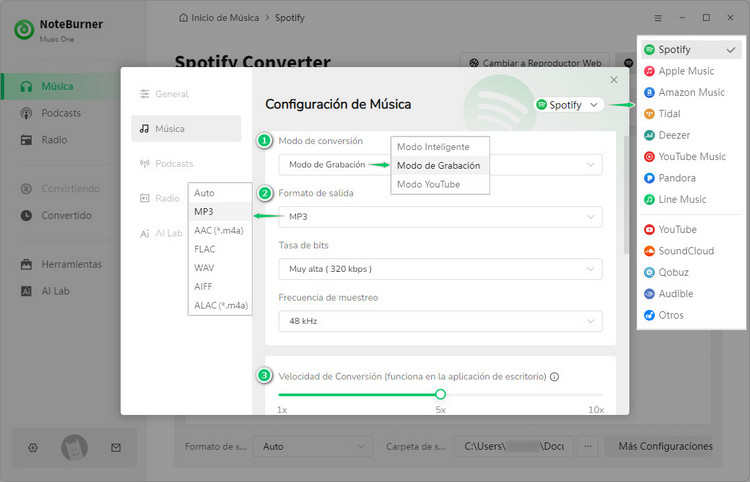750x482 pixels.
Task: Select the AI Lab settings tab
Action: coord(160,233)
